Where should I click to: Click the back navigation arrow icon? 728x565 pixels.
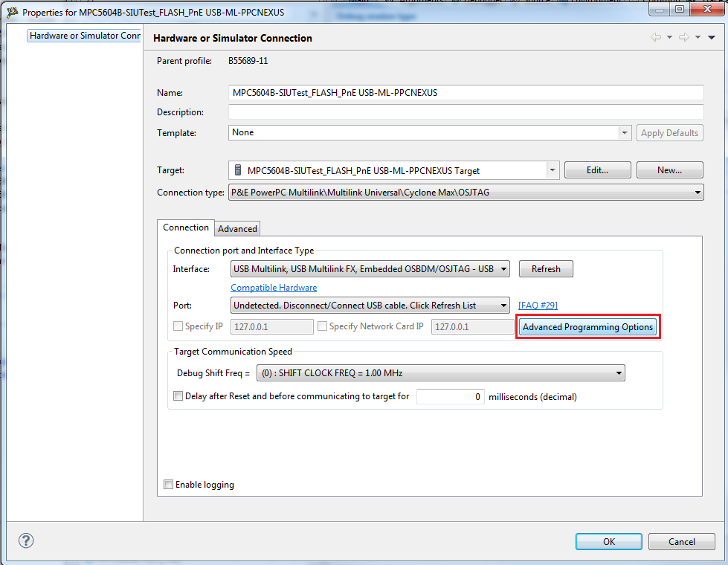pyautogui.click(x=655, y=37)
